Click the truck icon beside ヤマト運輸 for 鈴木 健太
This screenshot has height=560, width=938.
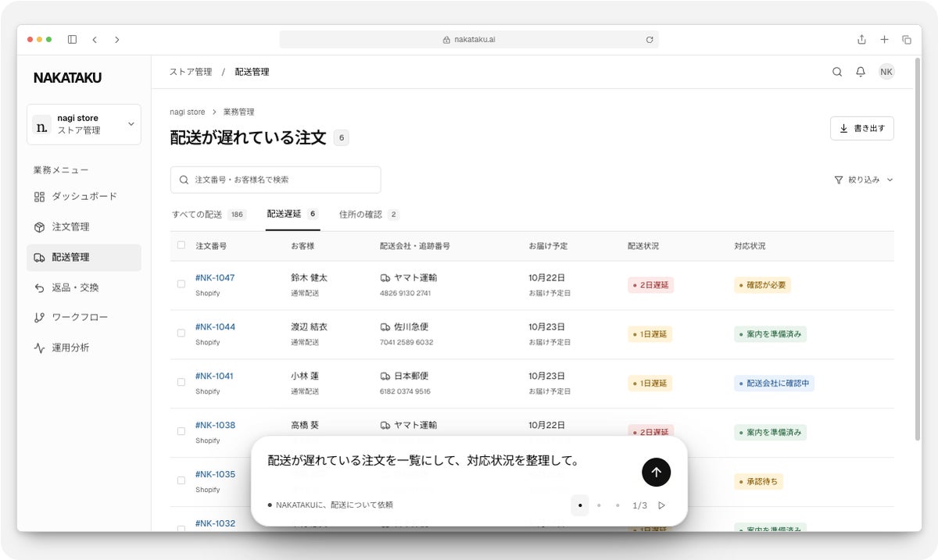point(385,277)
